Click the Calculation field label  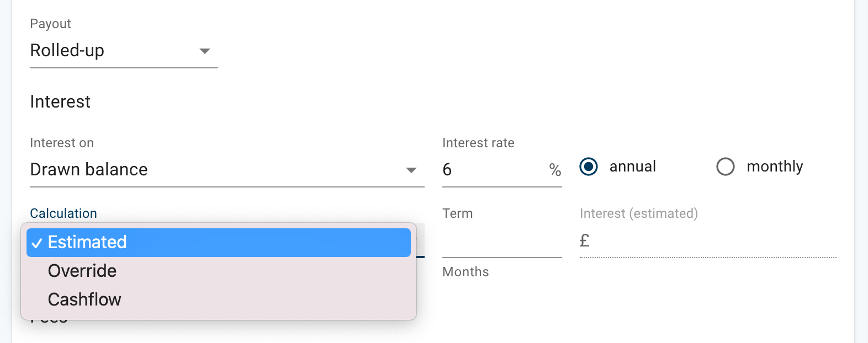tap(63, 213)
